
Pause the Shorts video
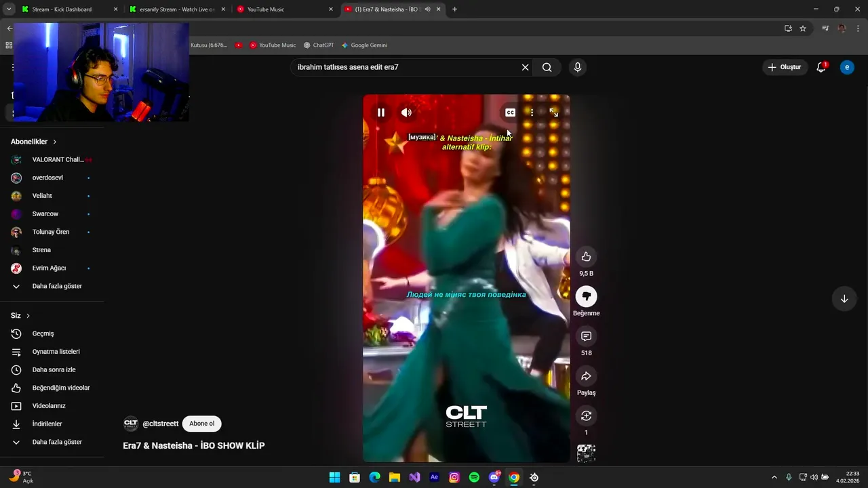coord(381,113)
